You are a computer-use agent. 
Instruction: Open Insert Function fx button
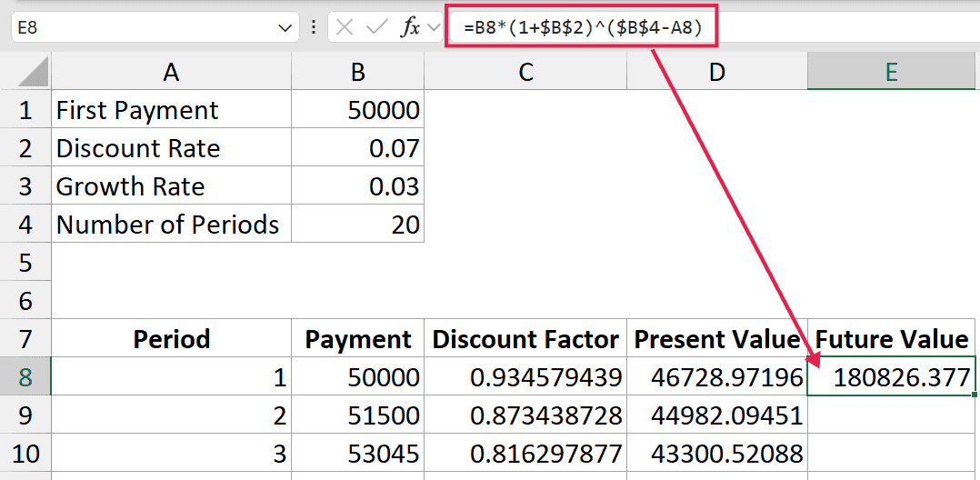point(410,27)
